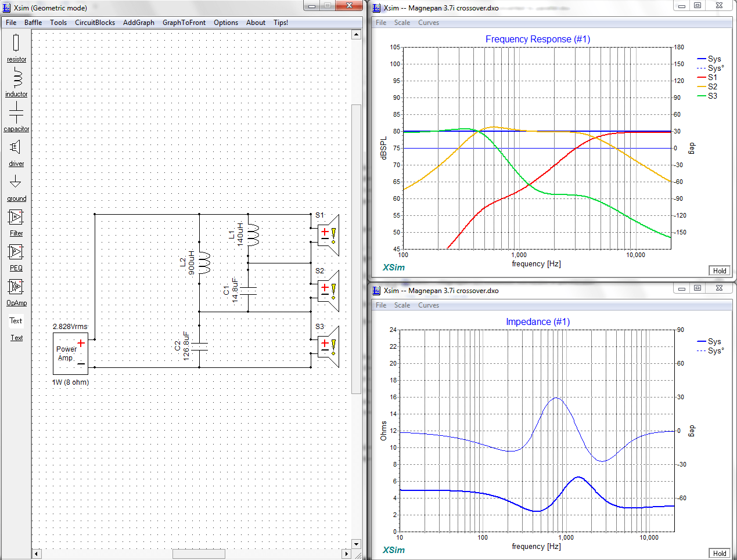Click the Xsim app icon in main title bar

click(7, 8)
